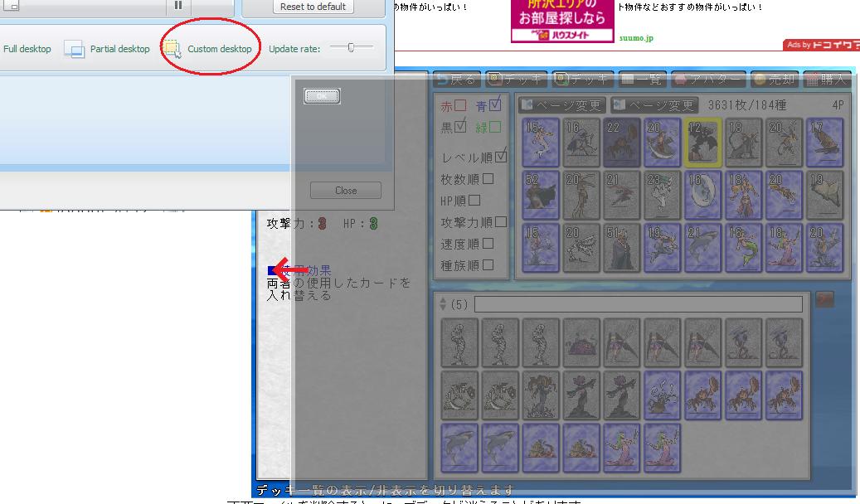Click the deck number up/down stepper arrows
Image resolution: width=860 pixels, height=504 pixels.
coord(443,304)
